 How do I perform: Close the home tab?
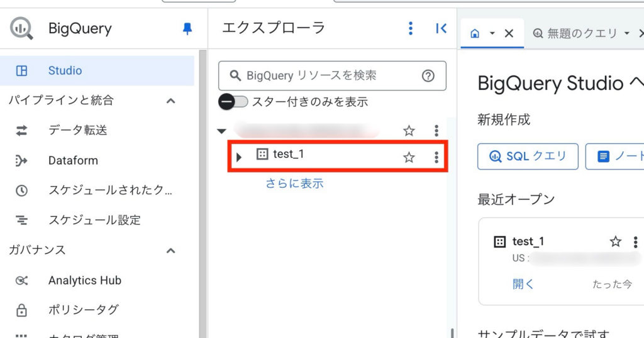pos(509,33)
